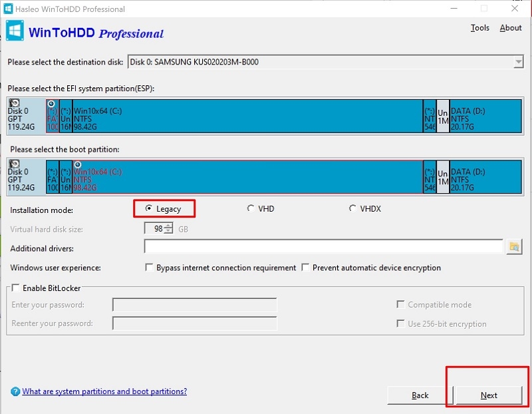
Task: Select DATA (D:) partition in boot panel
Action: pyautogui.click(x=485, y=177)
